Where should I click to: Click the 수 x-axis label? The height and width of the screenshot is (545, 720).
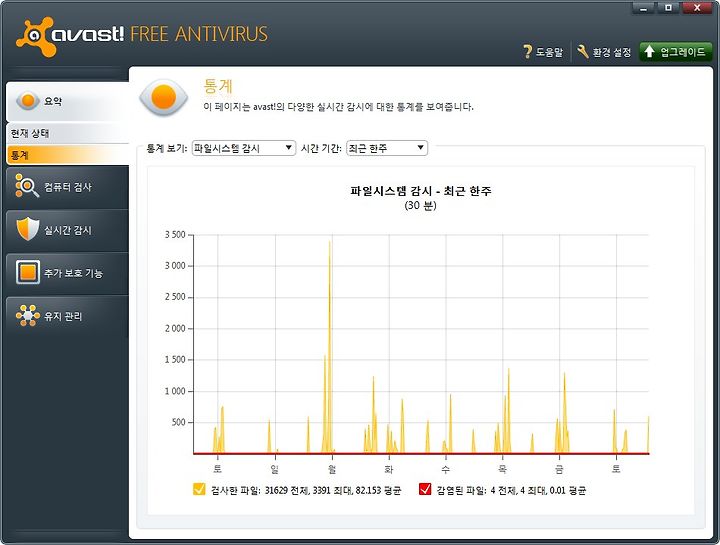pos(445,469)
